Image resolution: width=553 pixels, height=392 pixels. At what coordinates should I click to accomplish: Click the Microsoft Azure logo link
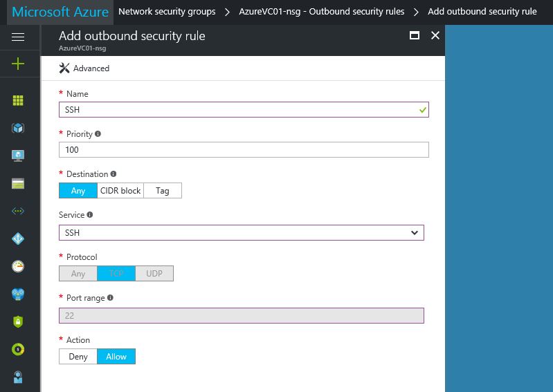pos(60,12)
